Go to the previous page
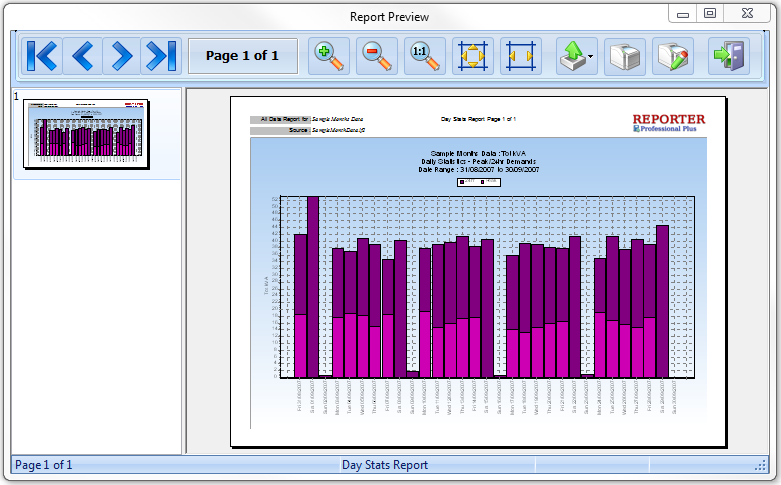 coord(82,56)
